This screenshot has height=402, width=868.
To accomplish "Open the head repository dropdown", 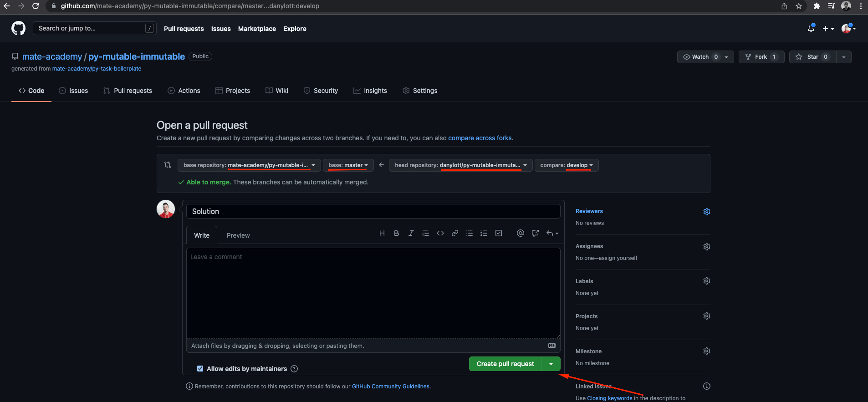I will [x=460, y=165].
